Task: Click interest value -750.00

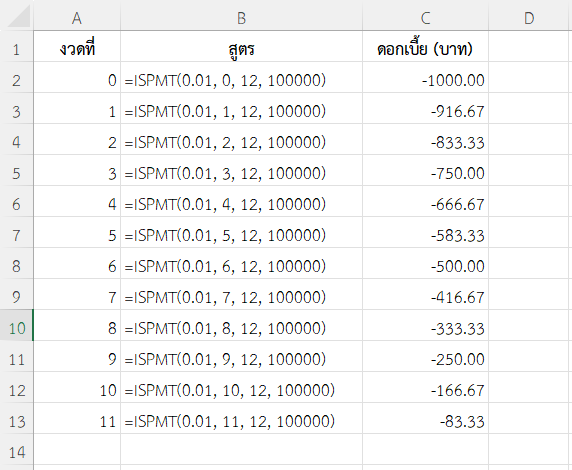Action: click(x=425, y=170)
